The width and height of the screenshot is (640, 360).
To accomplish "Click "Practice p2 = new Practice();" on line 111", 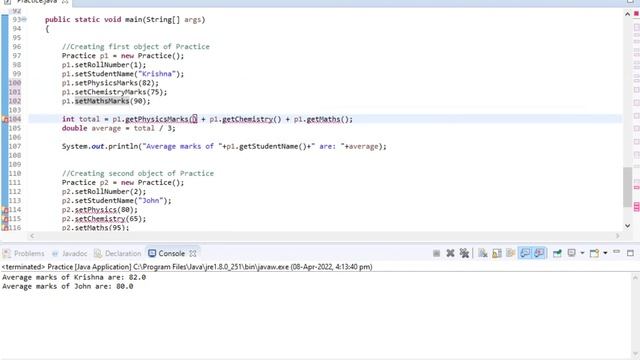I will tap(123, 182).
